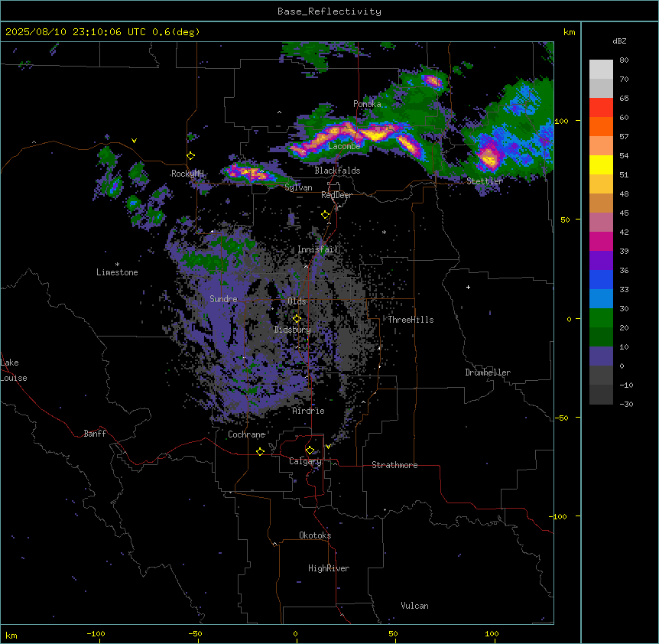Click the Ponoka city label
Screen dimensions: 659x644
(x=367, y=104)
